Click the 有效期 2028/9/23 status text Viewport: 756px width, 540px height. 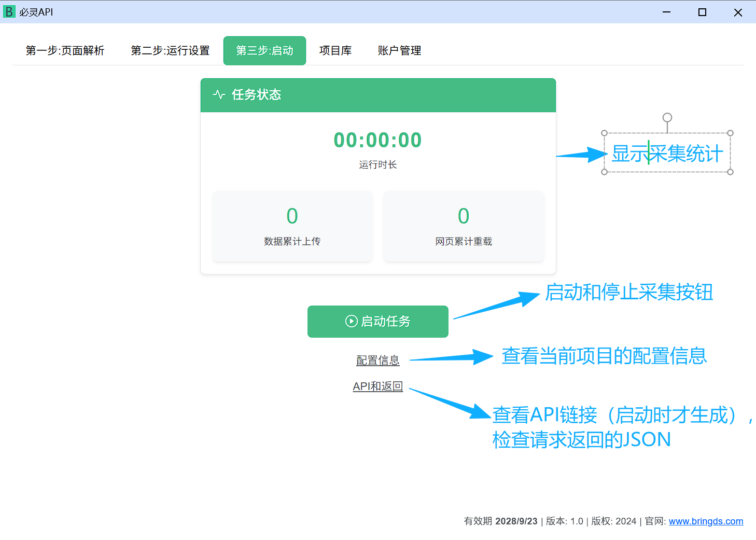tap(499, 521)
